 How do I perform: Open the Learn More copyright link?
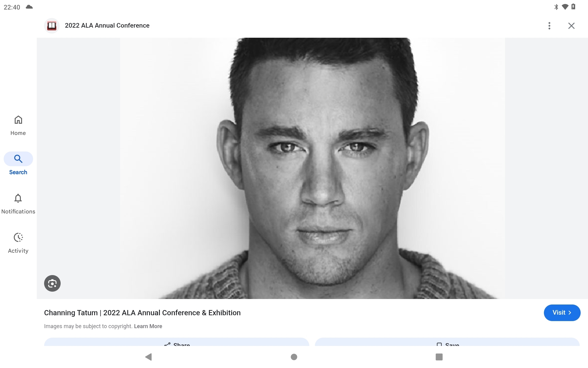click(x=148, y=326)
